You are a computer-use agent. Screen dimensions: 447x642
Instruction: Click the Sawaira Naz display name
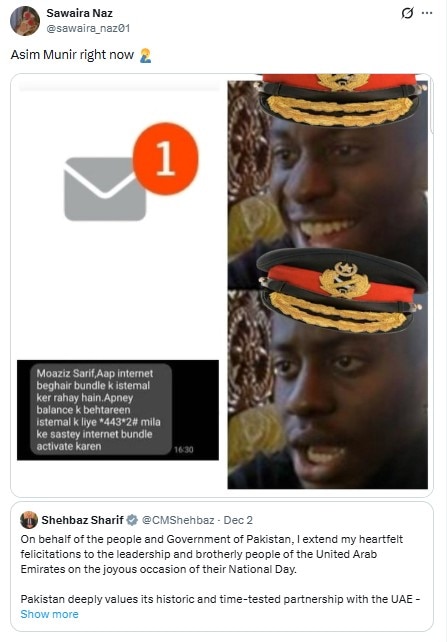(x=79, y=13)
